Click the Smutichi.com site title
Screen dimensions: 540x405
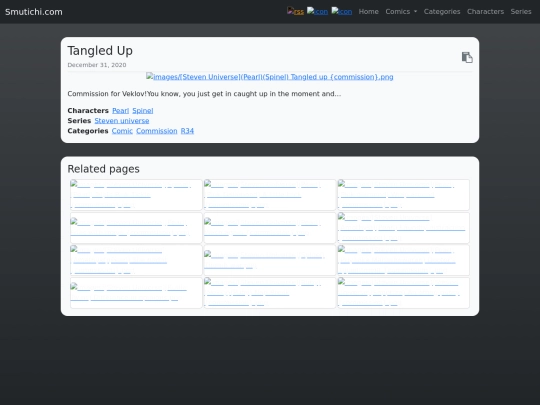(x=34, y=12)
